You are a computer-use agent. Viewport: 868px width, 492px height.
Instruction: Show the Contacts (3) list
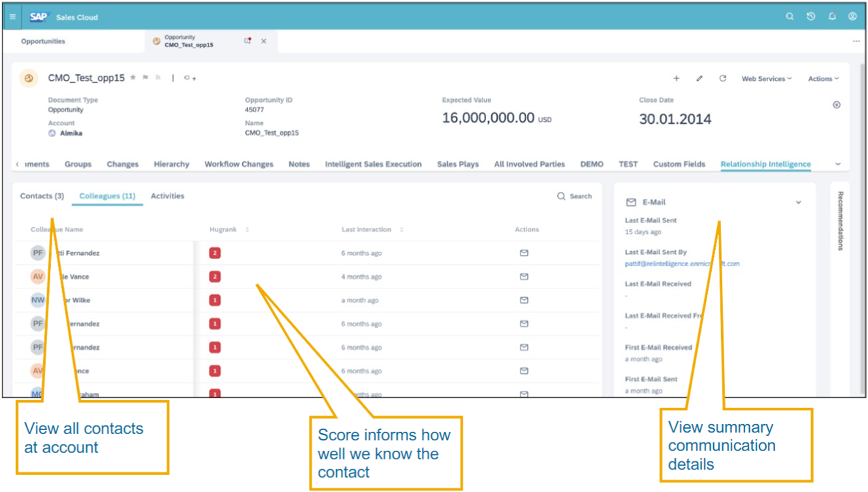click(x=42, y=196)
